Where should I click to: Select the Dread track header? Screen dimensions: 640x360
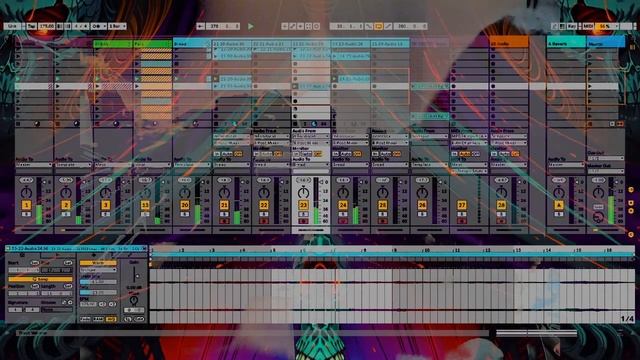[x=192, y=44]
